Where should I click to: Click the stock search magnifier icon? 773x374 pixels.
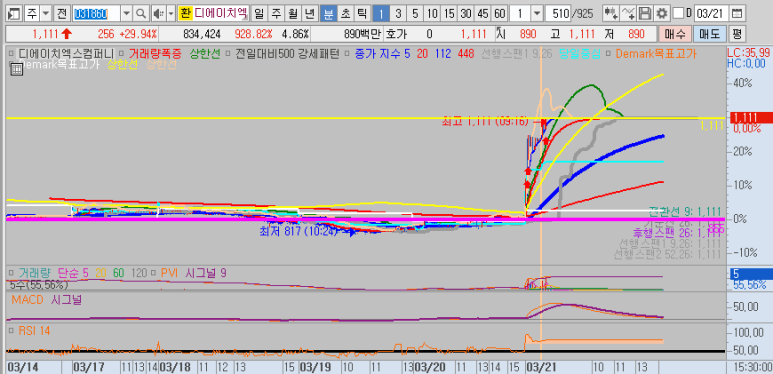point(141,13)
